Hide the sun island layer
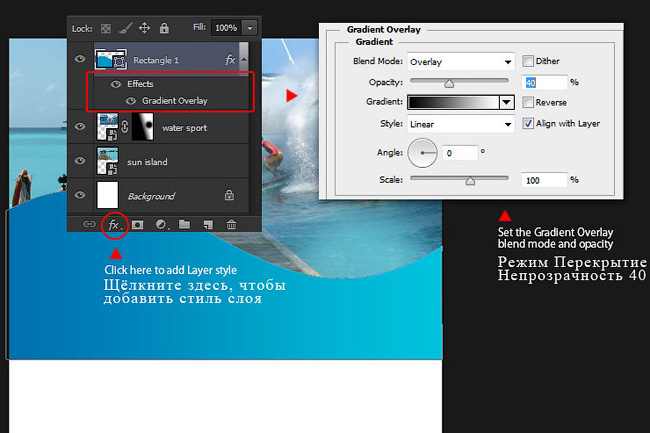This screenshot has width=650, height=433. [x=80, y=161]
